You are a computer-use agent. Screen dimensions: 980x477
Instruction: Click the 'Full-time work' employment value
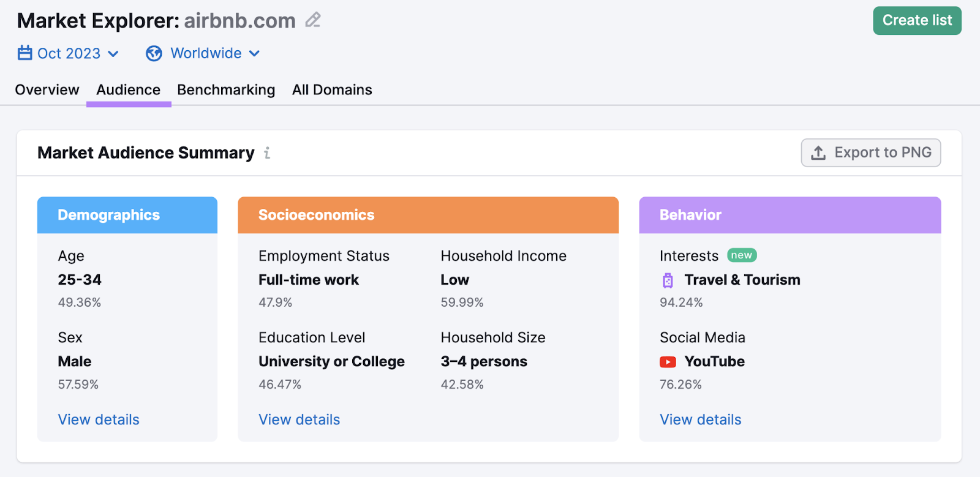click(309, 280)
